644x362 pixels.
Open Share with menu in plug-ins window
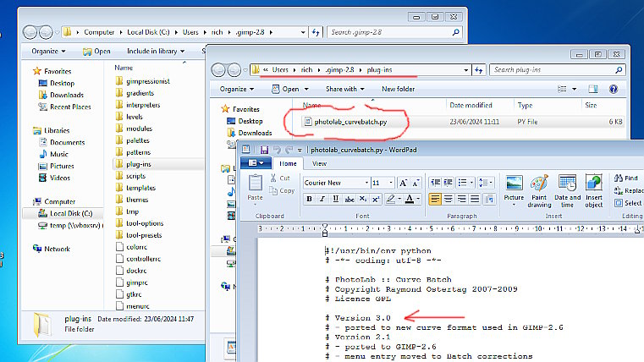click(x=344, y=89)
